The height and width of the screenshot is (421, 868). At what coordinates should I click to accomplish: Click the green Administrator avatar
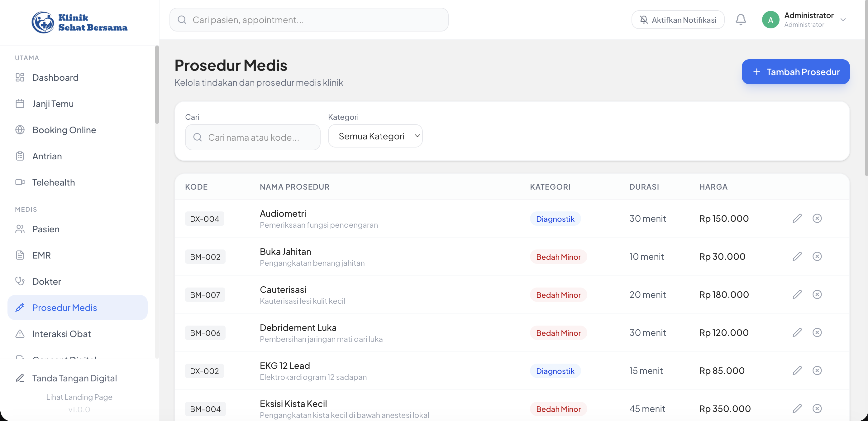pos(770,20)
